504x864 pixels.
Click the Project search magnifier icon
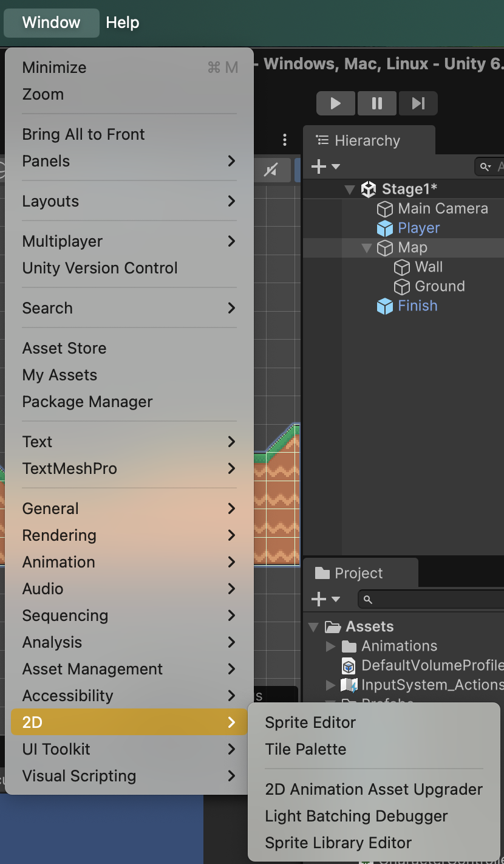pos(367,600)
